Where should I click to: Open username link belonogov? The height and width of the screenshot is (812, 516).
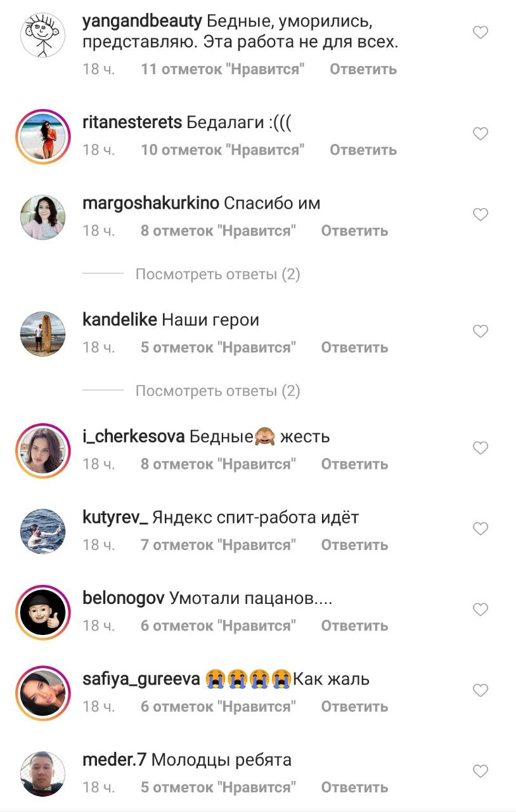tap(124, 598)
